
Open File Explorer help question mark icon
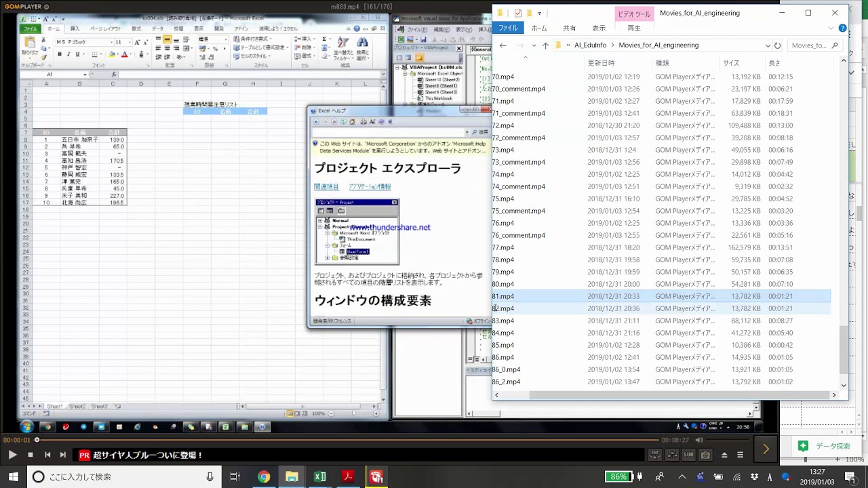tap(842, 28)
